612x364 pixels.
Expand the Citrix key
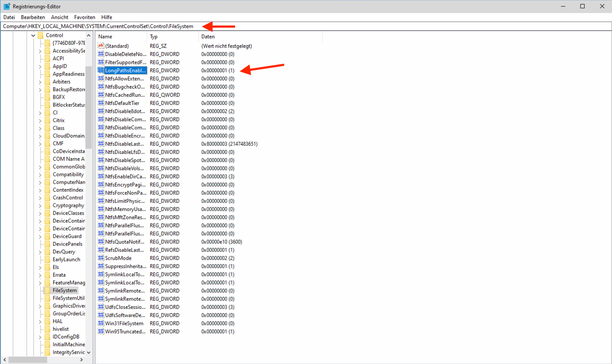(x=40, y=121)
